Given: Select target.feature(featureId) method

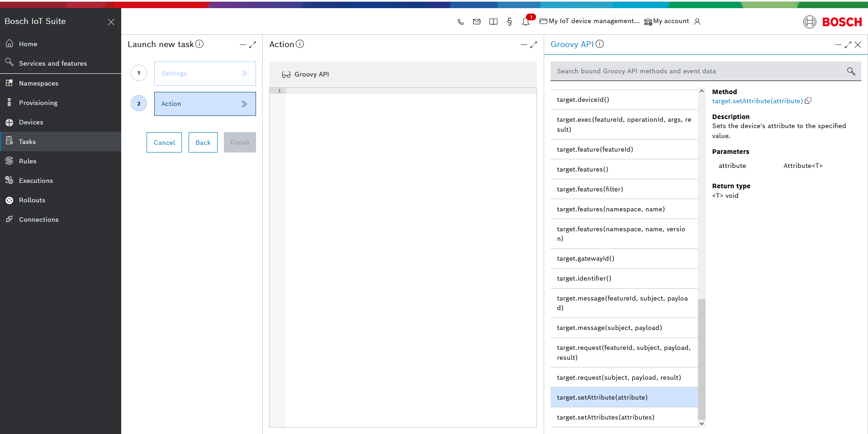Looking at the screenshot, I should tap(624, 149).
